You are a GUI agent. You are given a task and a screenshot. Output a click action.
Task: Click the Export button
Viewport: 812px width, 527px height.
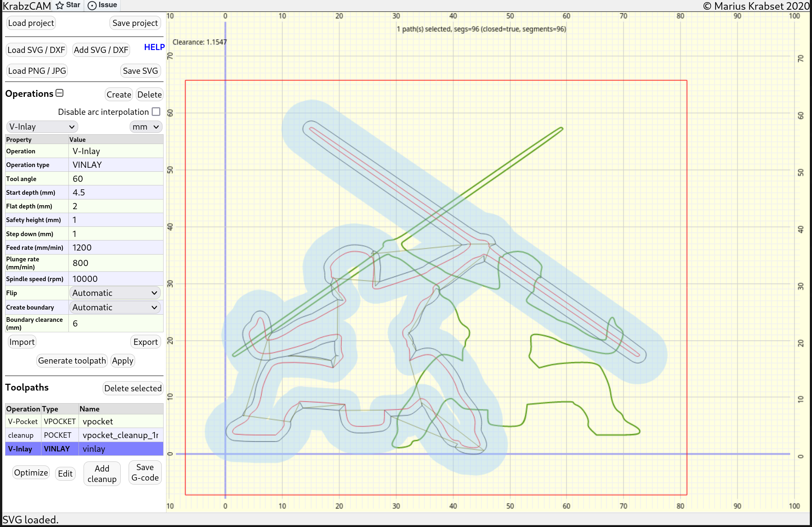click(146, 342)
